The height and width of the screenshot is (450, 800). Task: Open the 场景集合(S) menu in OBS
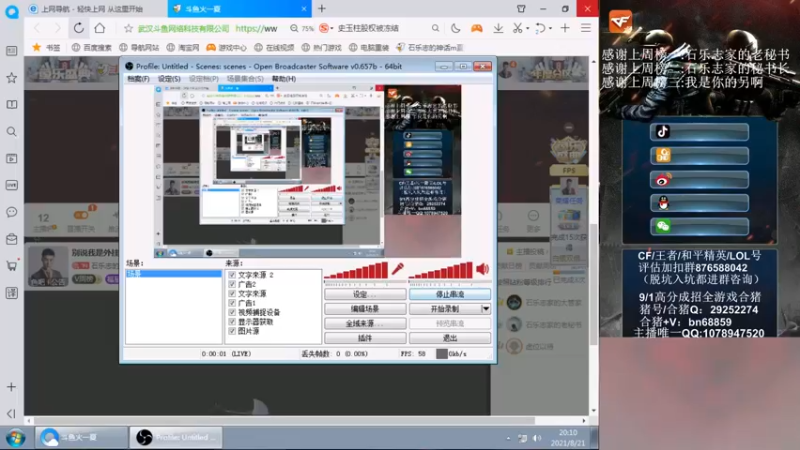[x=245, y=79]
